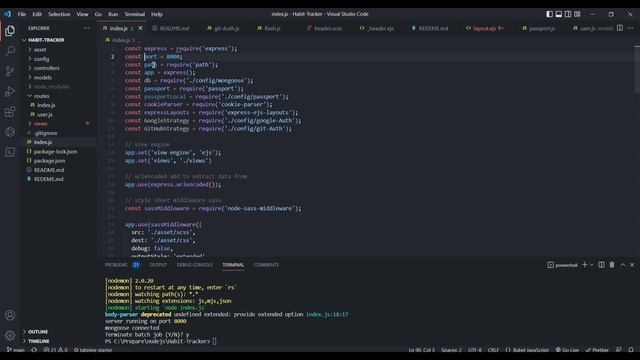640x360 pixels.
Task: Open Customize Layout icon
Action: tap(577, 14)
